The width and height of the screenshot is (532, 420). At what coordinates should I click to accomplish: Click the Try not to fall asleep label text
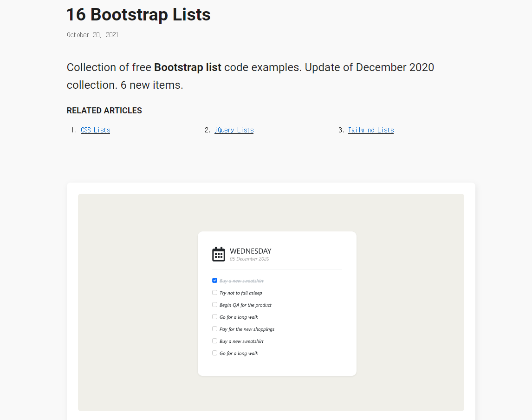coord(241,293)
